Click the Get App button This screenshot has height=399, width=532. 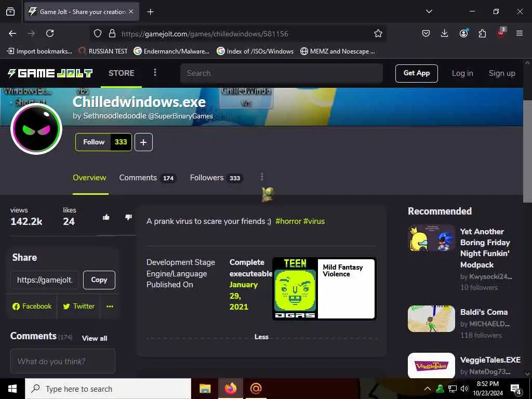416,73
